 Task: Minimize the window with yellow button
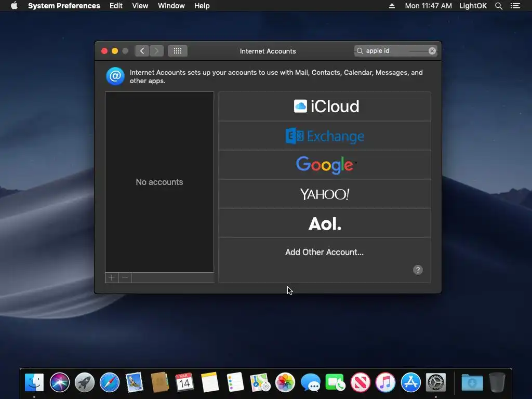pos(115,51)
